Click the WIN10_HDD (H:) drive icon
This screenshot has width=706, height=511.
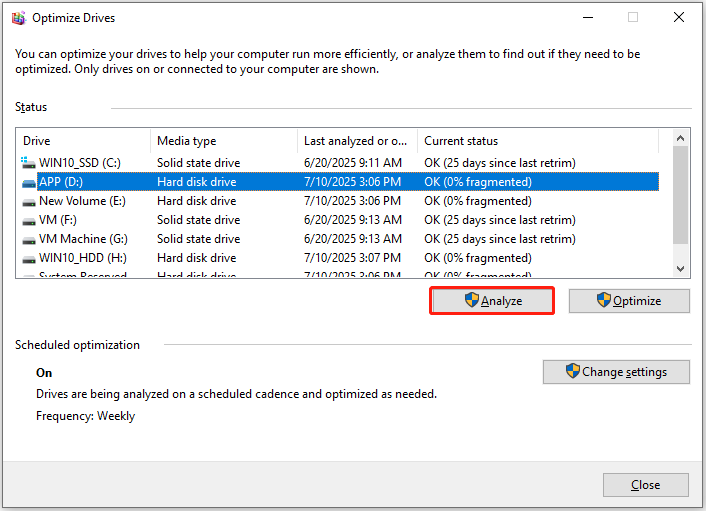(x=29, y=259)
